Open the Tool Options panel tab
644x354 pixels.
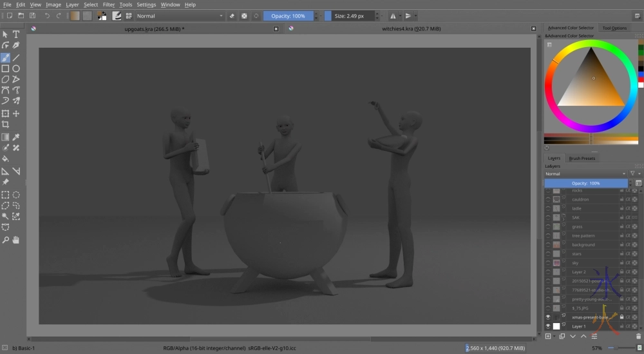pyautogui.click(x=614, y=28)
